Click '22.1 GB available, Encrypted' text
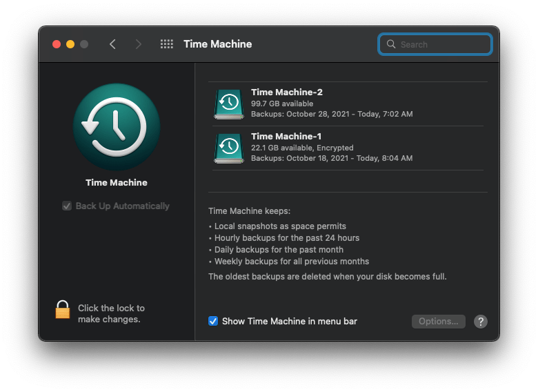 pyautogui.click(x=302, y=148)
